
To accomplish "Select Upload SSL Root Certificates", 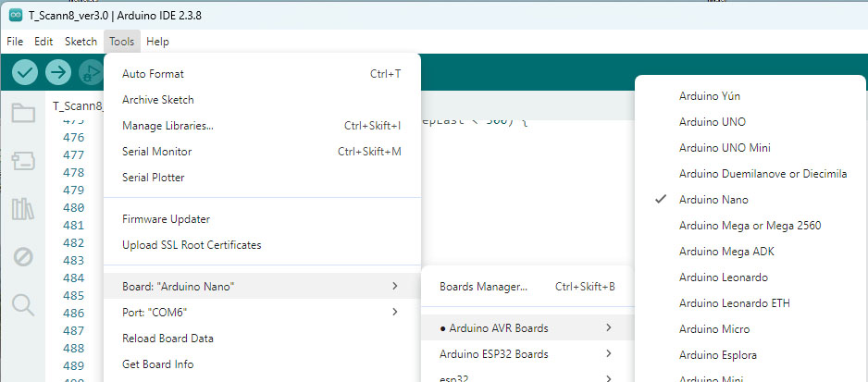I will point(262,245).
